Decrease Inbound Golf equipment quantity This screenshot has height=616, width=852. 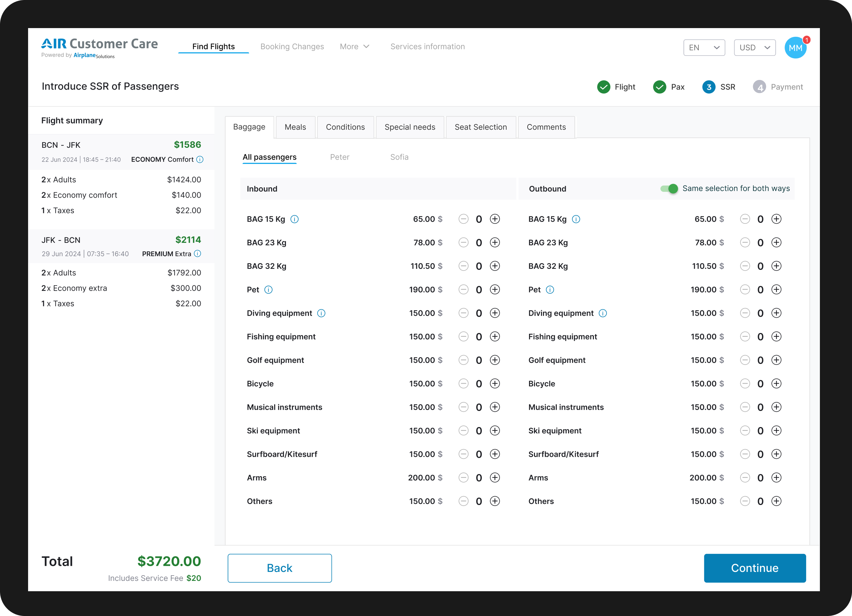click(463, 360)
